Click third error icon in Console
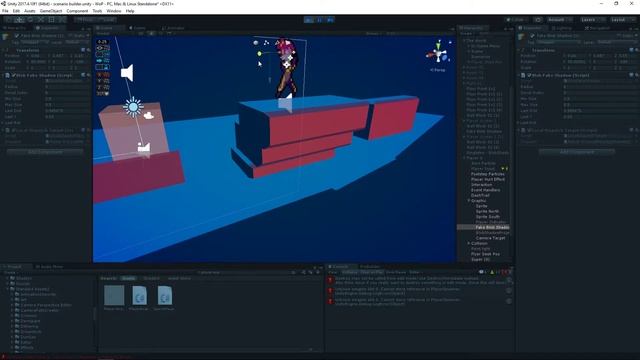The width and height of the screenshot is (640, 360). 330,301
